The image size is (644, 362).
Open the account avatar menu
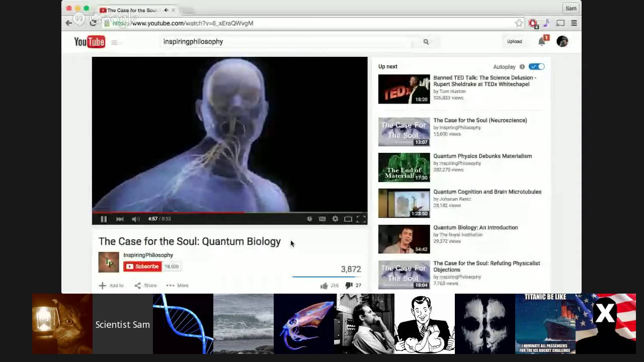[x=562, y=42]
